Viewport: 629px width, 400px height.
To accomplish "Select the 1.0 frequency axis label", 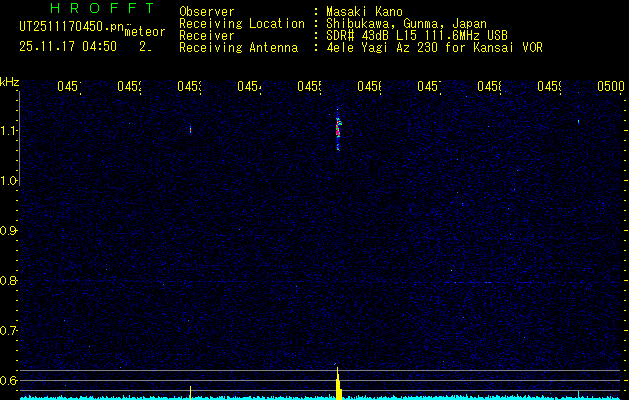I will coord(10,181).
